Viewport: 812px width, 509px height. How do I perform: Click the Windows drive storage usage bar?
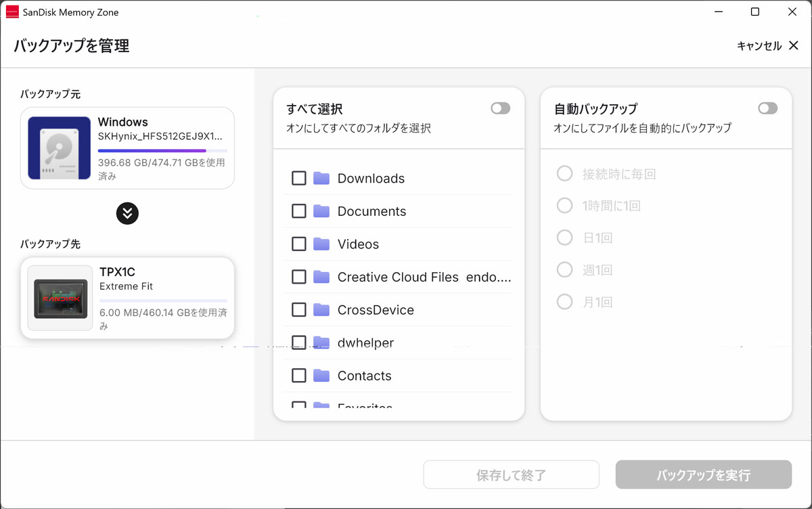tap(162, 150)
